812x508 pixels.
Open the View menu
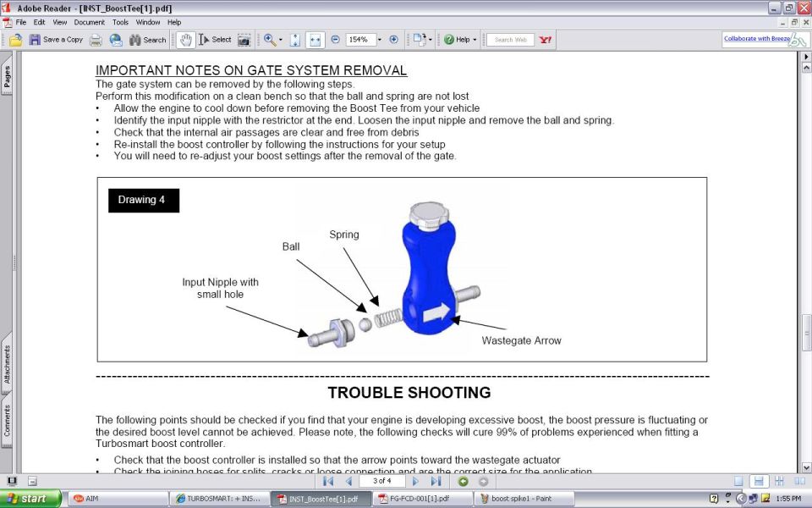[59, 22]
